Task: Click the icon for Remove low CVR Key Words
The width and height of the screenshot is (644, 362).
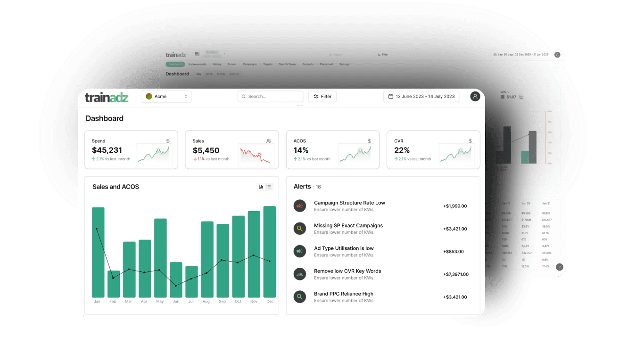Action: [x=299, y=274]
